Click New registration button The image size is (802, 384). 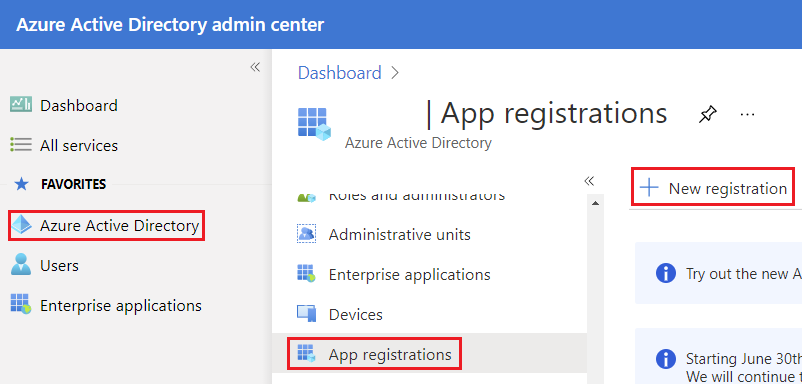(x=713, y=188)
